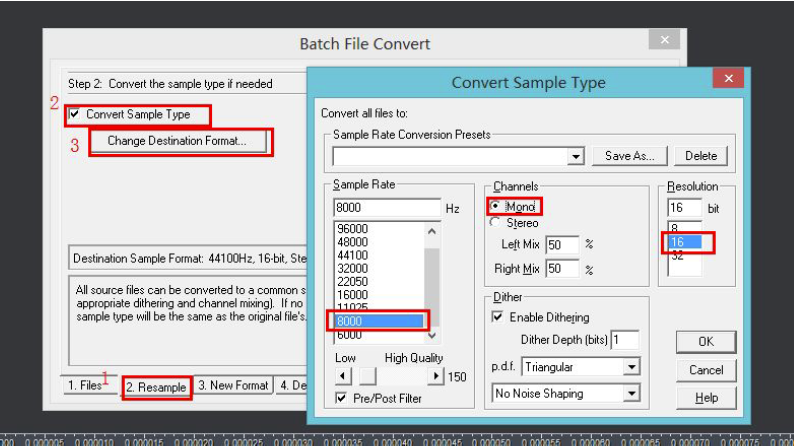Expand the Sample Rate Conversion Presets dropdown
Viewport: 794px width, 447px height.
pyautogui.click(x=575, y=157)
